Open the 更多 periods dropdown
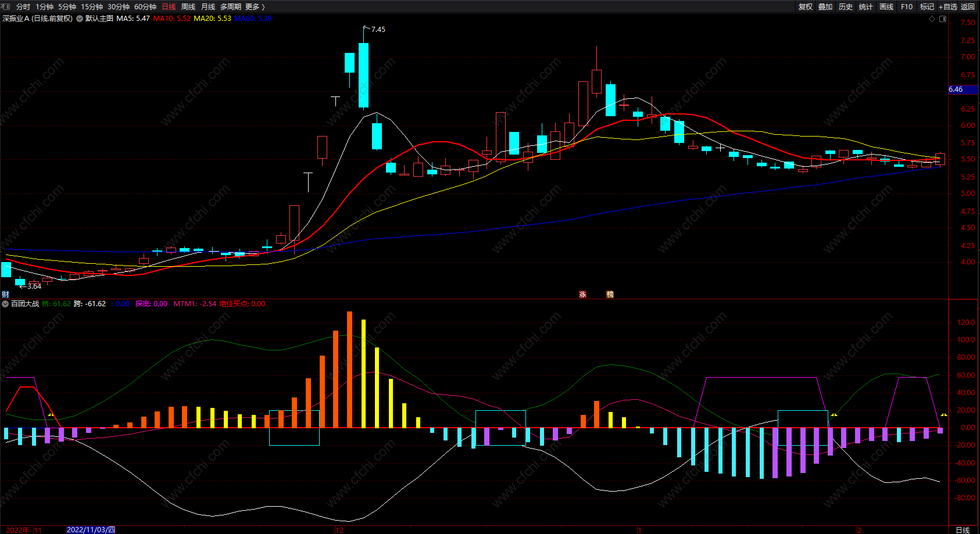Image resolution: width=980 pixels, height=534 pixels. pos(255,7)
